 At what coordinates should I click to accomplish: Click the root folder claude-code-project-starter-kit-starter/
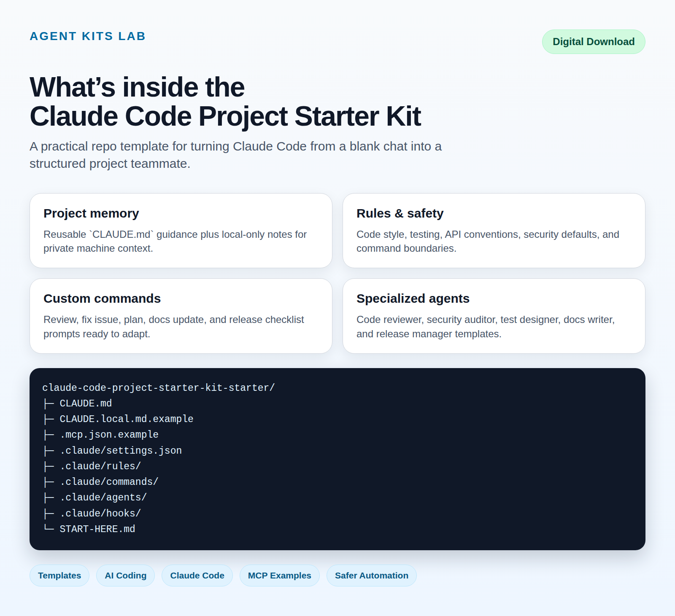coord(159,387)
